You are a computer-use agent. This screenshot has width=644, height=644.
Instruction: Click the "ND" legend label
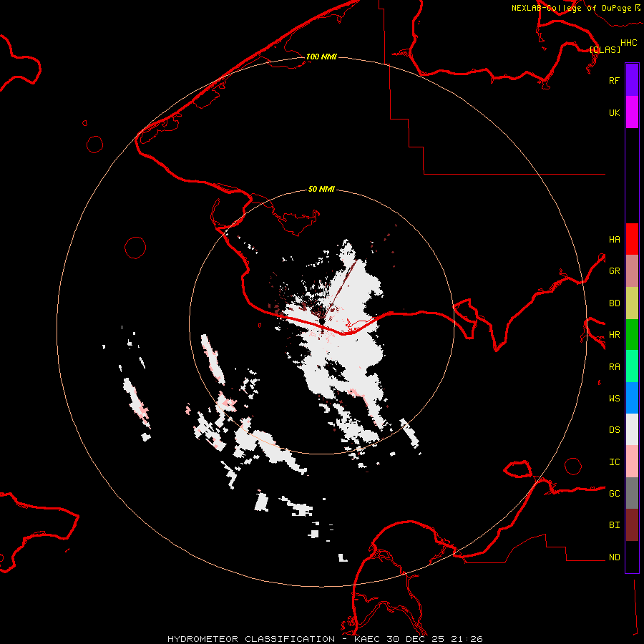614,557
